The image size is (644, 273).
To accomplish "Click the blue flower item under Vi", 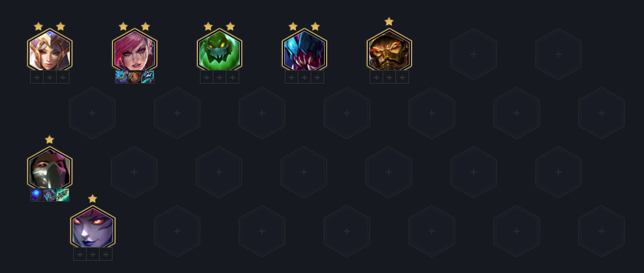I will (122, 77).
